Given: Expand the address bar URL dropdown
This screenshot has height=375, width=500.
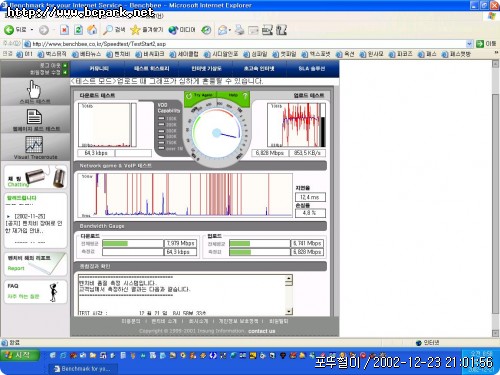Looking at the screenshot, I should [x=469, y=44].
